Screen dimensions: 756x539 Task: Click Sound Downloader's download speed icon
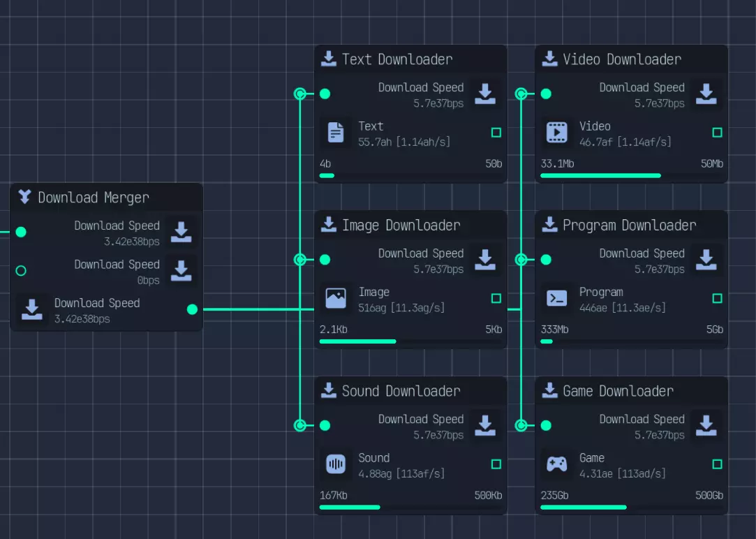point(485,426)
